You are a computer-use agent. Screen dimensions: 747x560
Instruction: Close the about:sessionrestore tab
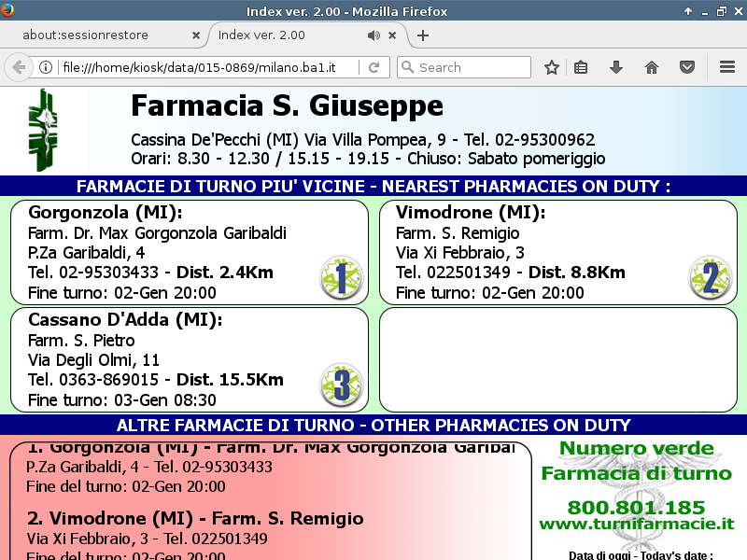tap(195, 35)
